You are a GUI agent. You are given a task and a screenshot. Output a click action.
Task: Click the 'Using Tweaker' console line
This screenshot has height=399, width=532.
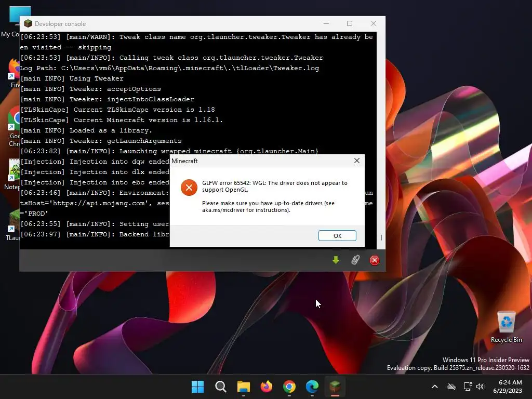point(72,78)
